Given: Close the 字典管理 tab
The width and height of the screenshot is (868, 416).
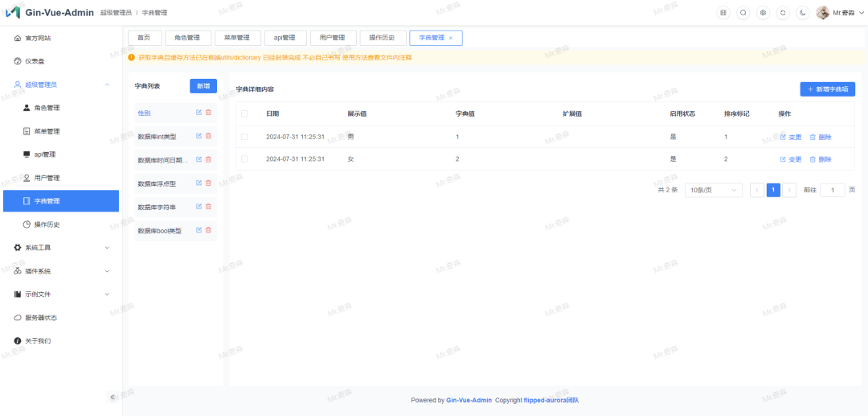Looking at the screenshot, I should (451, 38).
